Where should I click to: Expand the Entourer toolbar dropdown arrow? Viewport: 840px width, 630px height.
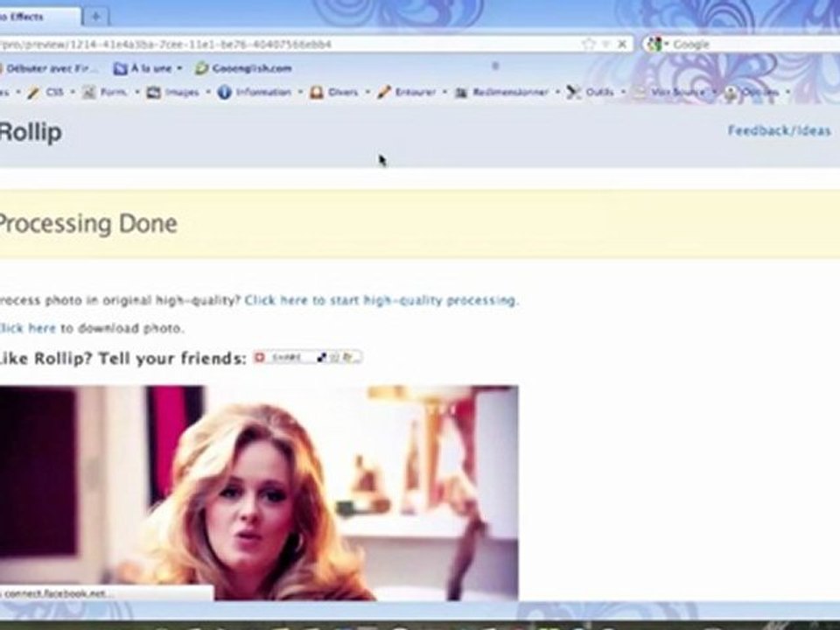pyautogui.click(x=444, y=92)
